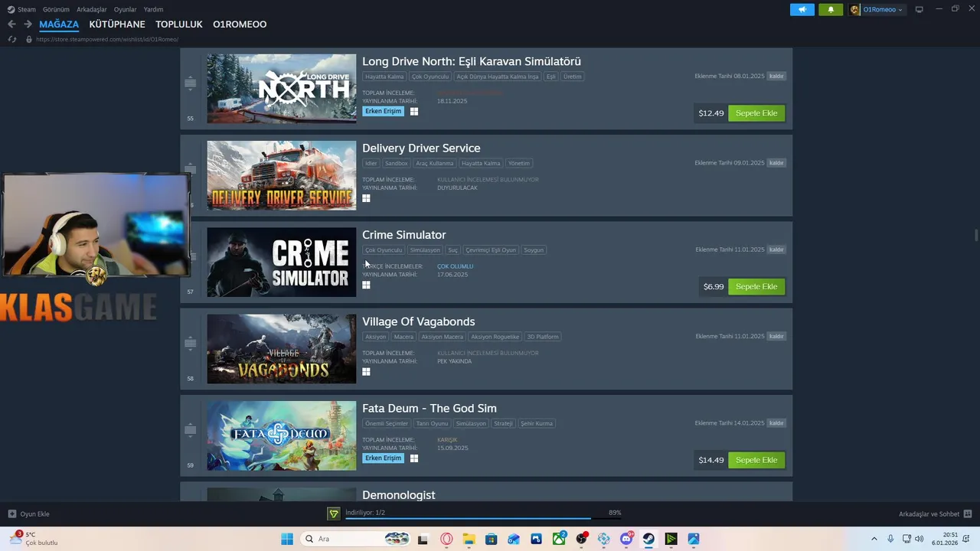This screenshot has width=980, height=551.
Task: Grab the drag handle for Long Drive North
Action: (x=190, y=83)
